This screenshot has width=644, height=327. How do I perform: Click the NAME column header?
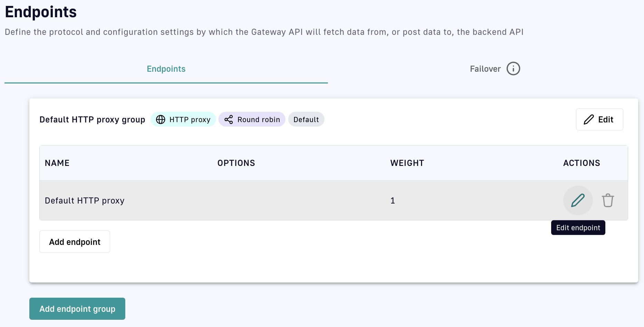point(57,163)
